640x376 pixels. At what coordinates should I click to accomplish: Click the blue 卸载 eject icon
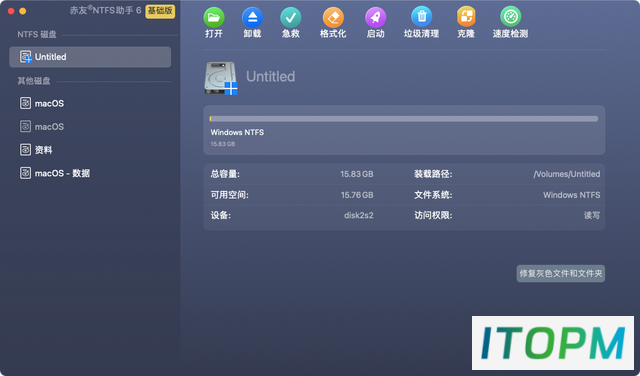point(252,18)
